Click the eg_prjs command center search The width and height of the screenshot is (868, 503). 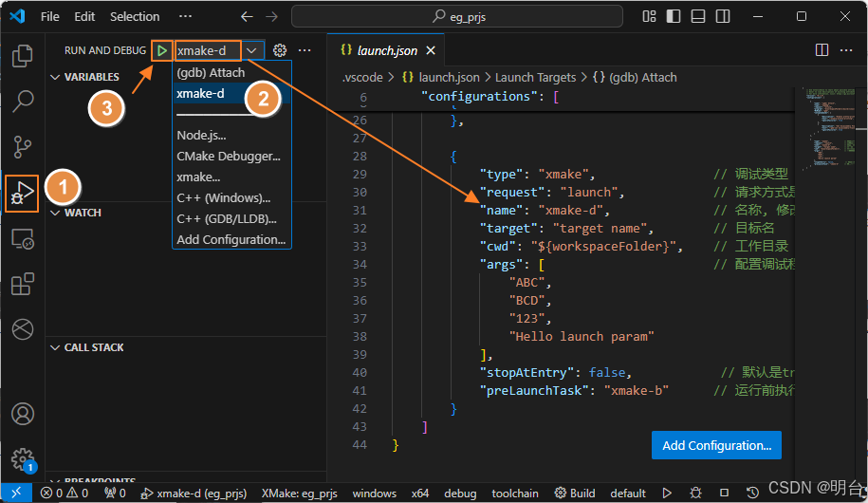click(x=457, y=17)
